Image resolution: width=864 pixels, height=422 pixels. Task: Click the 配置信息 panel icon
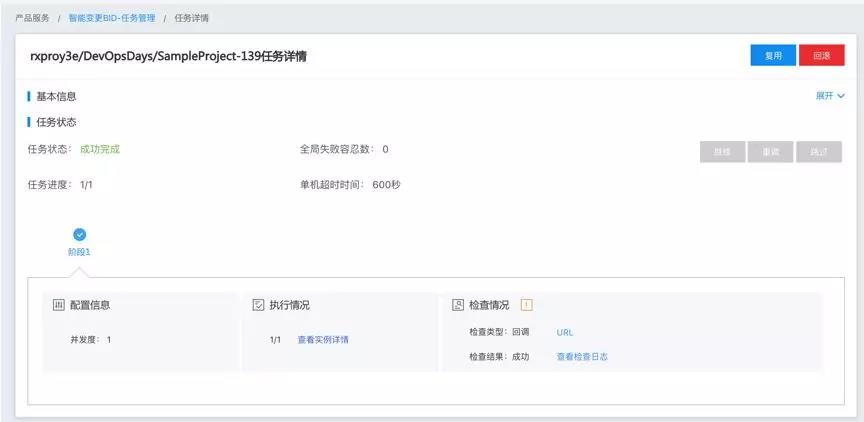[58, 305]
